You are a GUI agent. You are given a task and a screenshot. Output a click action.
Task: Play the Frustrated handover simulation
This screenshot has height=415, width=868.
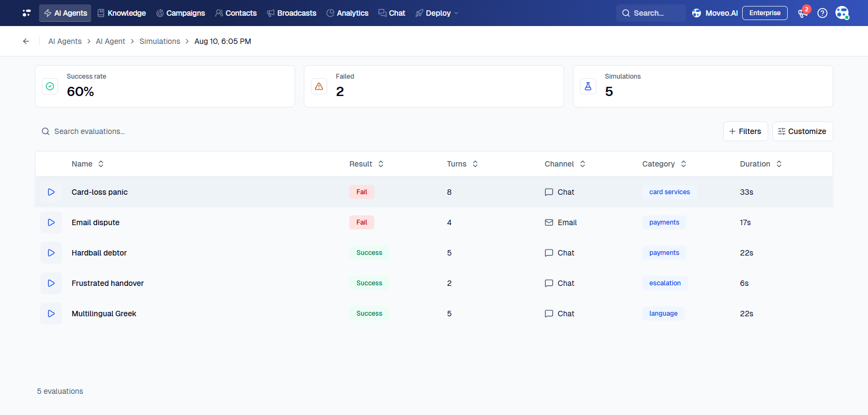pyautogui.click(x=51, y=283)
